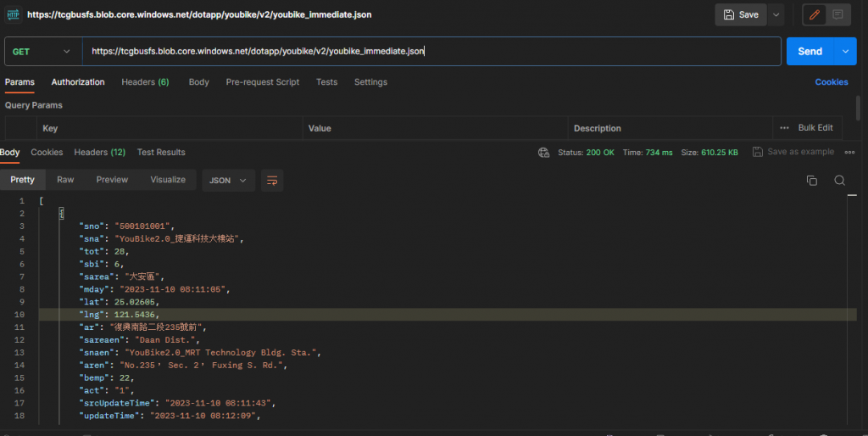Click the "srcUpdateTime" line
Screen dimensions: 868x436
[177, 403]
